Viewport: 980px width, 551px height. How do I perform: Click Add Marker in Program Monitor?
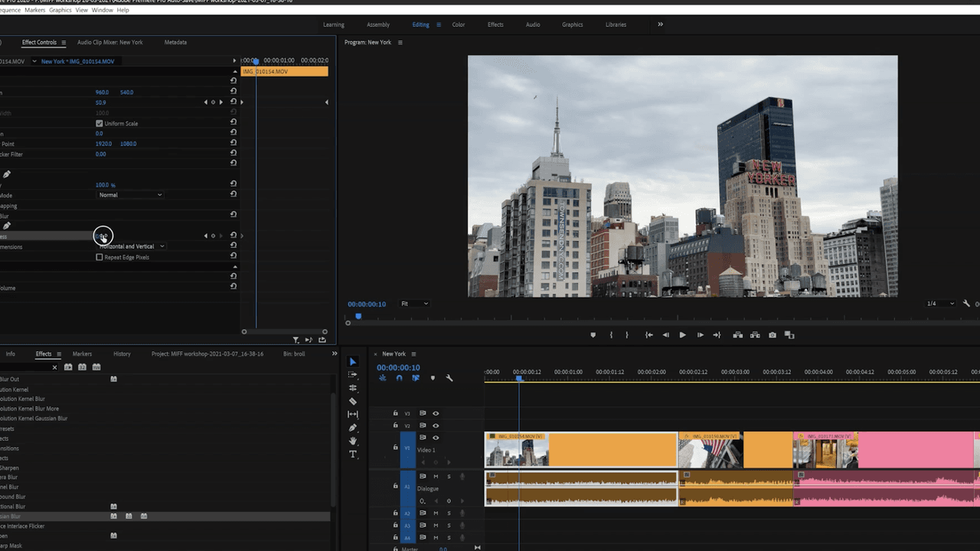coord(593,335)
